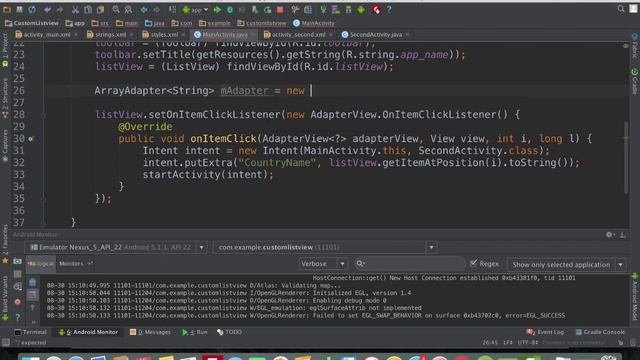Click the 'java' breadcrumb folder
Image resolution: width=640 pixels, height=360 pixels.
[x=155, y=23]
